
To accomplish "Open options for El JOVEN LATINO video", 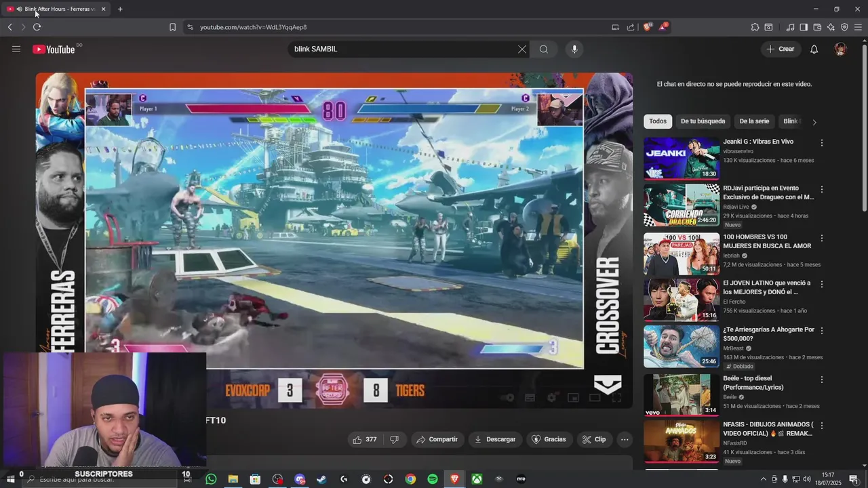I will (821, 285).
